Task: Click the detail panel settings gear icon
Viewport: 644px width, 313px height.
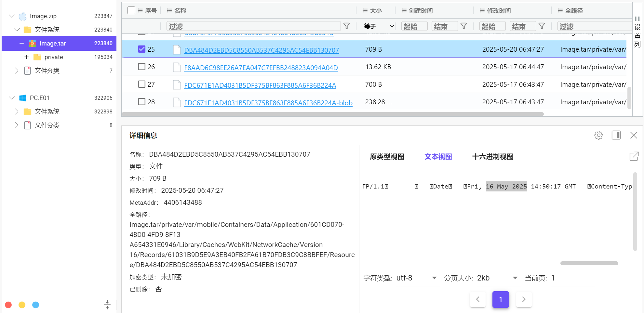Action: point(598,135)
